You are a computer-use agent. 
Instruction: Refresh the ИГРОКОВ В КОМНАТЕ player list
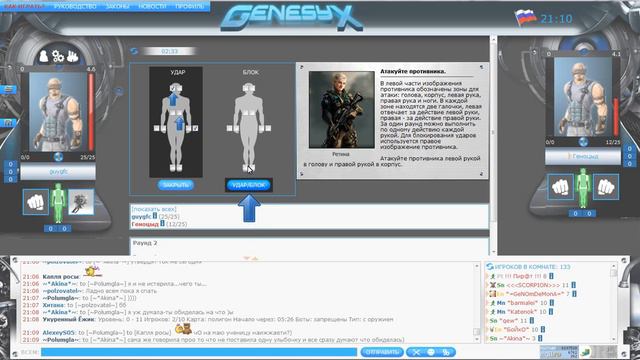(x=490, y=267)
